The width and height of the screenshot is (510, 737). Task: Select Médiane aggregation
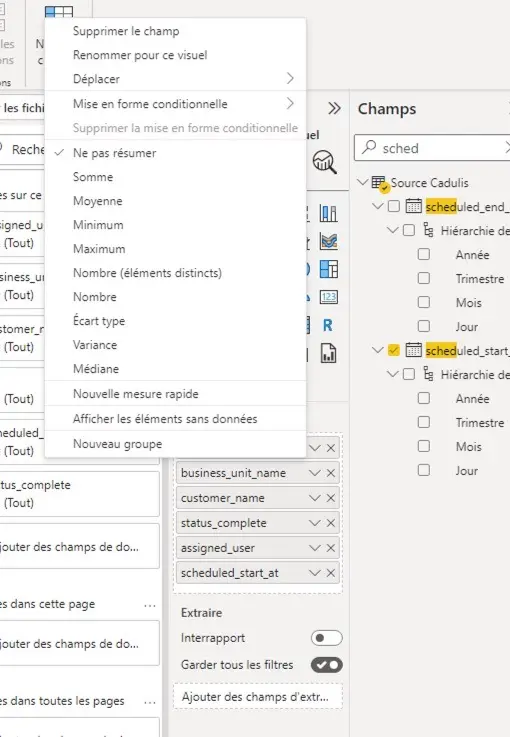(175, 368)
